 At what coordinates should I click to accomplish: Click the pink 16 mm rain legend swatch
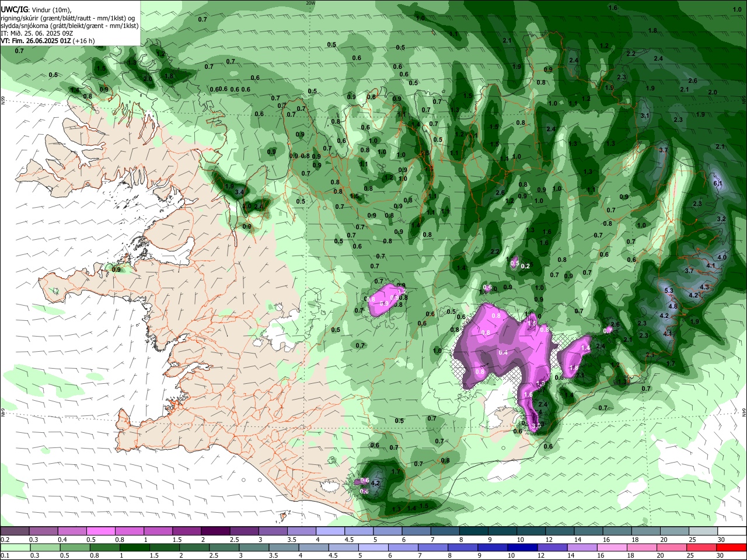click(x=612, y=547)
